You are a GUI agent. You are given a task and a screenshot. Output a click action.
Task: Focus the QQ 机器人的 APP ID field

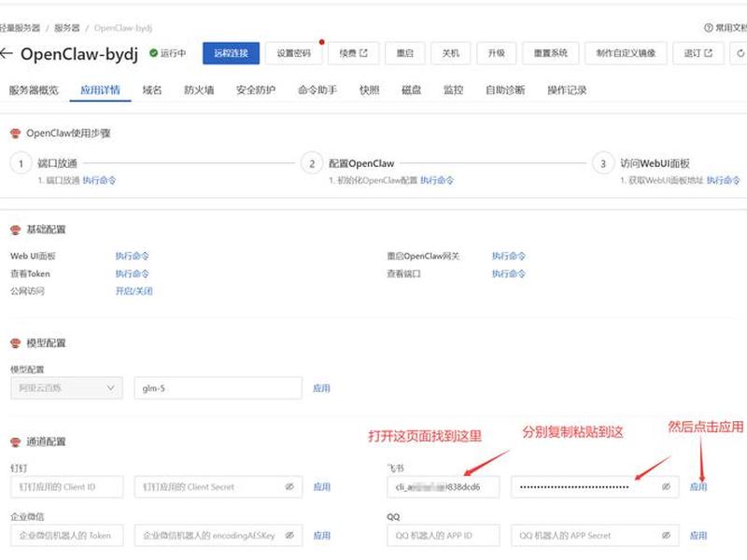444,535
